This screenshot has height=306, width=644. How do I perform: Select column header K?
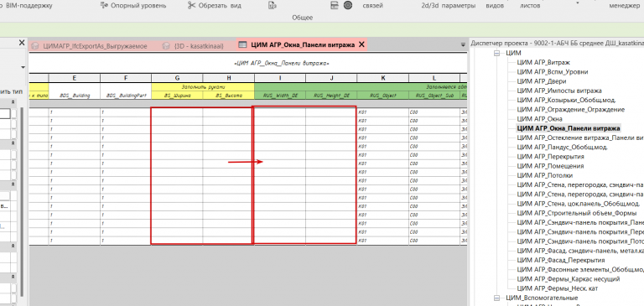click(x=382, y=78)
